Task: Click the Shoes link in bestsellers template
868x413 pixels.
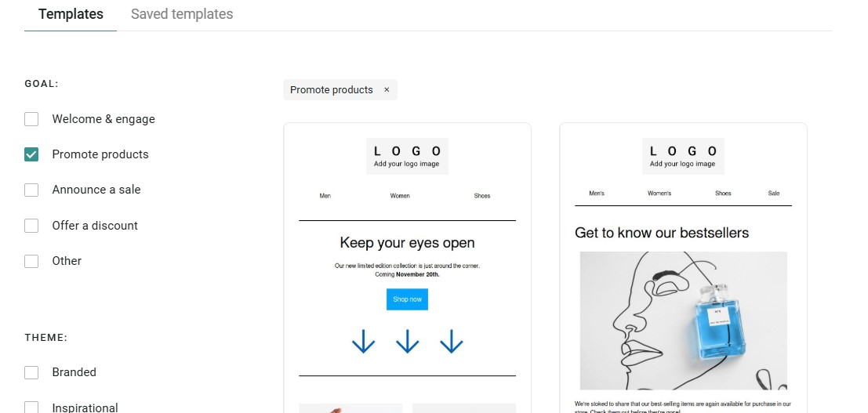Action: 723,194
